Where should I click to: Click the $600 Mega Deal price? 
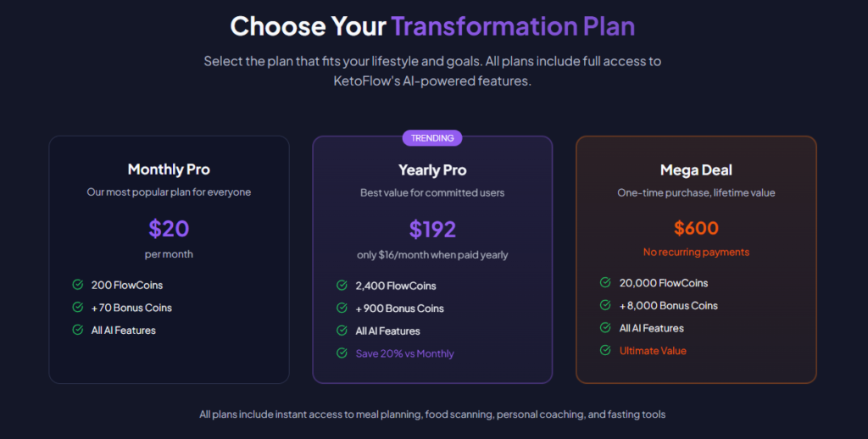[696, 228]
